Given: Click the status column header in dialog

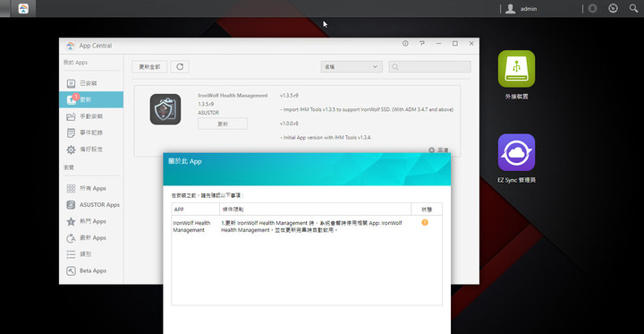Looking at the screenshot, I should click(427, 210).
